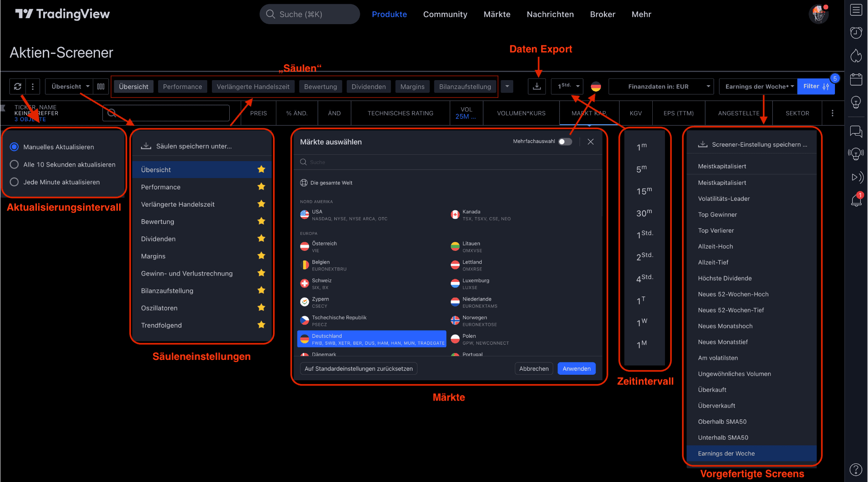This screenshot has width=868, height=482.
Task: Open the chat icon in the right sidebar
Action: (857, 132)
